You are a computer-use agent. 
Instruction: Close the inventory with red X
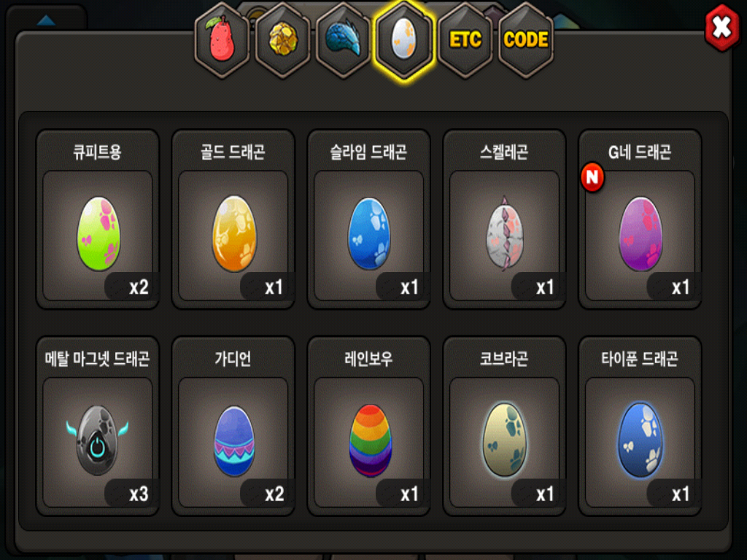(x=722, y=28)
